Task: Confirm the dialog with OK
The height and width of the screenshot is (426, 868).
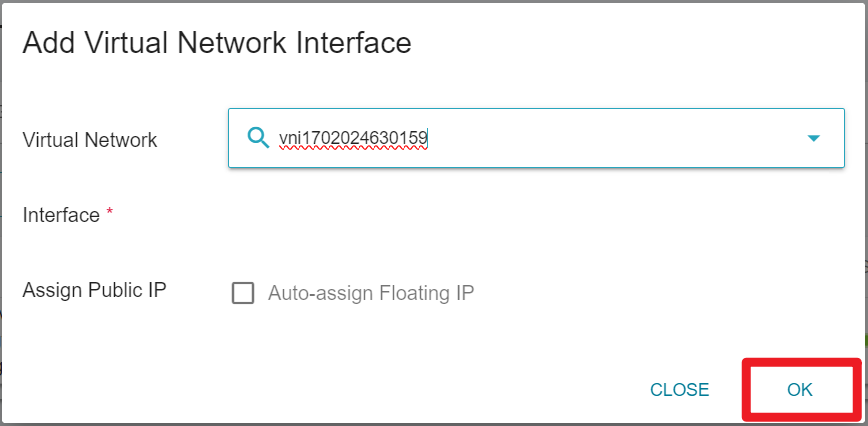Action: (x=799, y=389)
